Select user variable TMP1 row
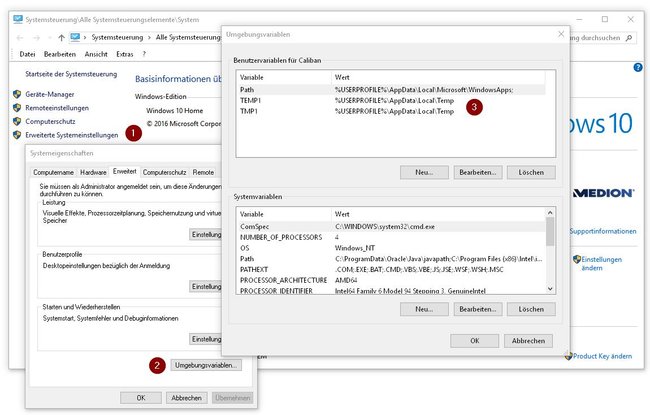The image size is (650, 415). [391, 111]
